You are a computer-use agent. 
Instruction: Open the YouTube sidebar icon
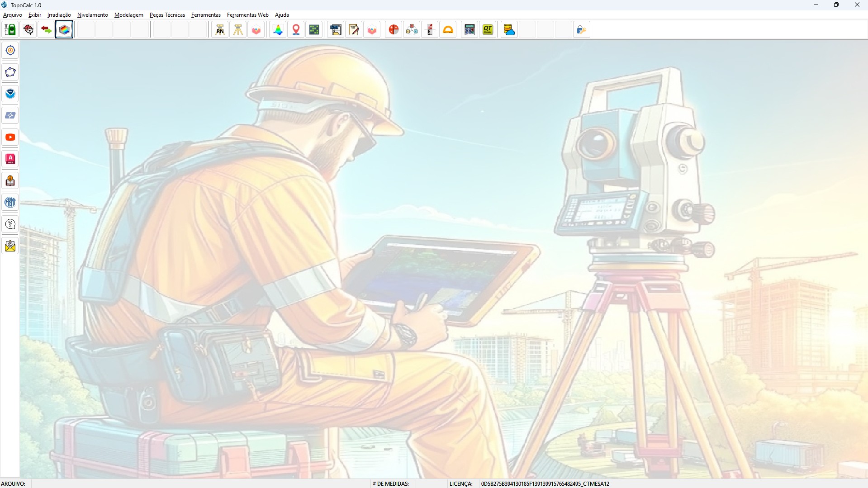point(10,137)
